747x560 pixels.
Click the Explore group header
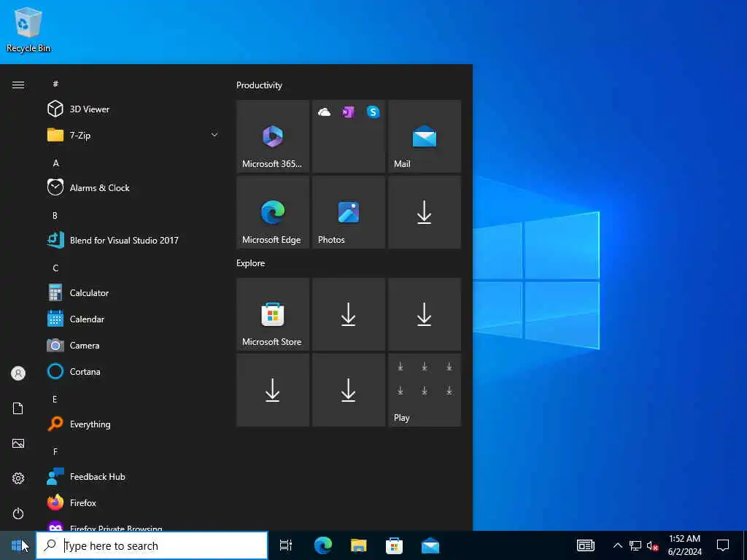click(251, 262)
